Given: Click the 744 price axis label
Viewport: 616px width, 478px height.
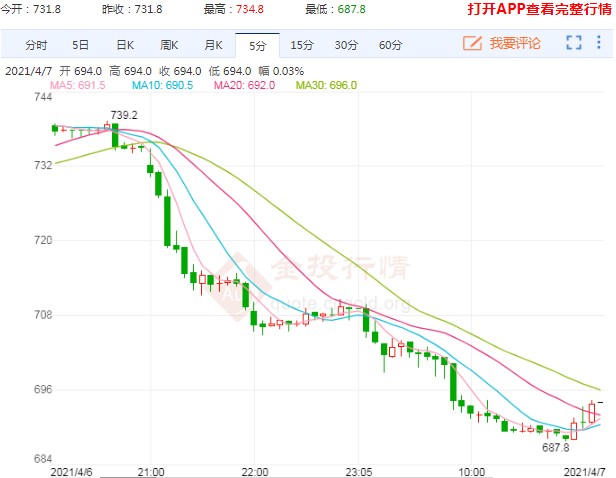Looking at the screenshot, I should [43, 97].
